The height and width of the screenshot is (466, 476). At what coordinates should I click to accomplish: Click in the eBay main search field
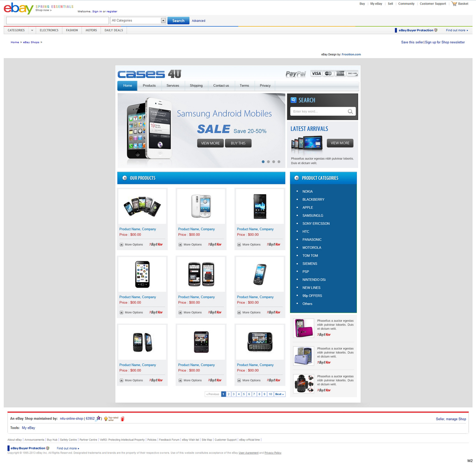click(57, 20)
